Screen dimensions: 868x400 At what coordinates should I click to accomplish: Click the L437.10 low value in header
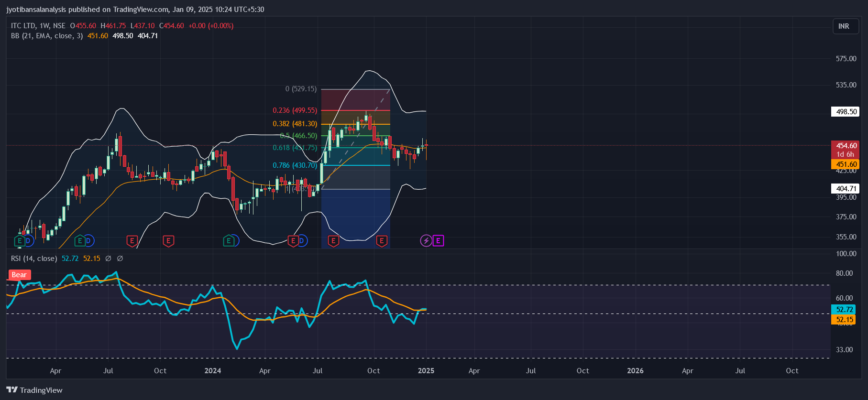click(143, 26)
